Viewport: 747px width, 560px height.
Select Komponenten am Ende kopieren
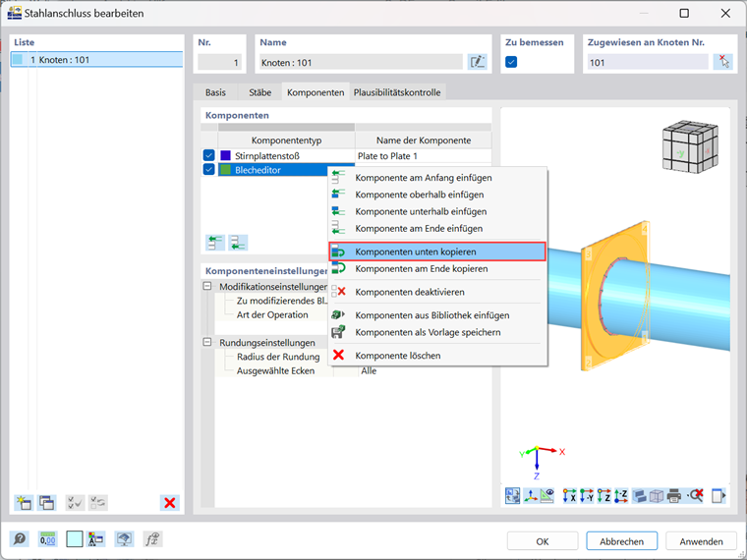(x=437, y=268)
